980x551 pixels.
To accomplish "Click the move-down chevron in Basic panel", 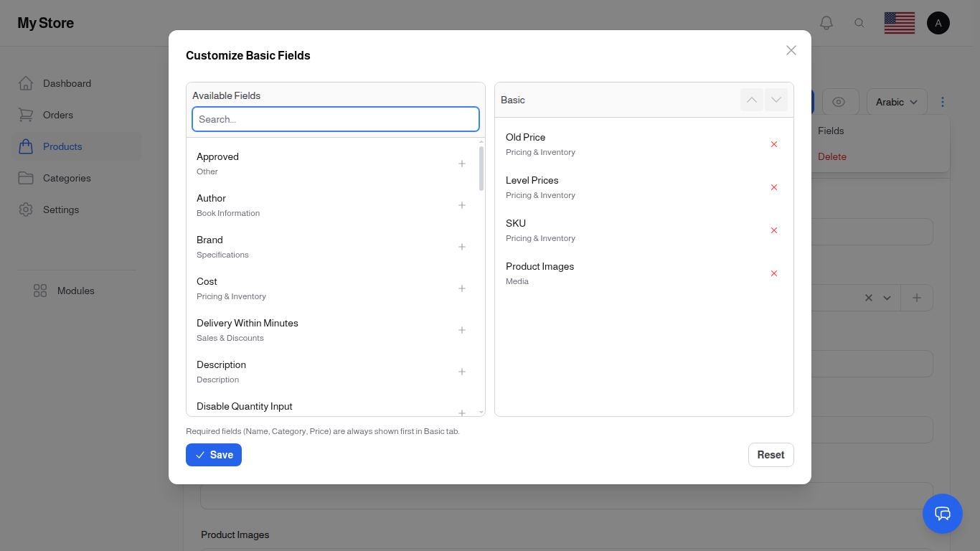I will tap(776, 100).
